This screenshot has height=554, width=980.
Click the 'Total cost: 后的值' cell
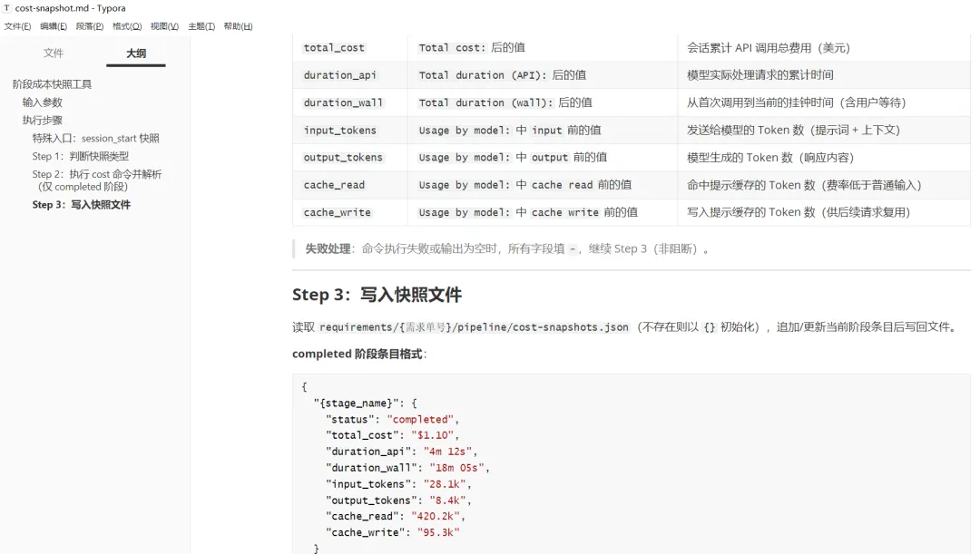tap(543, 47)
